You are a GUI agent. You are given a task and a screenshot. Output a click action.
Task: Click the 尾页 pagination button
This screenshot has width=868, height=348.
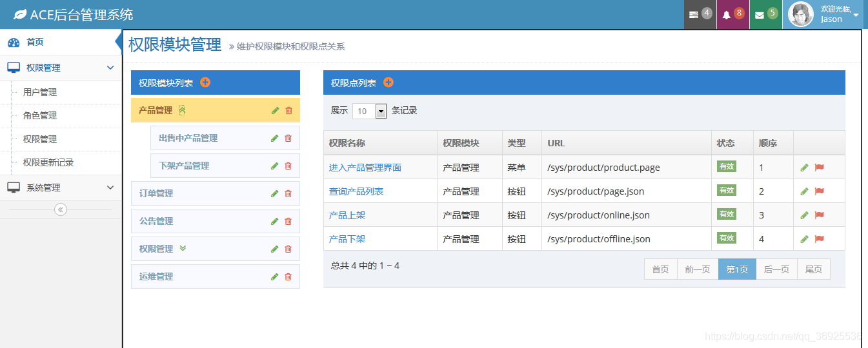(x=814, y=269)
